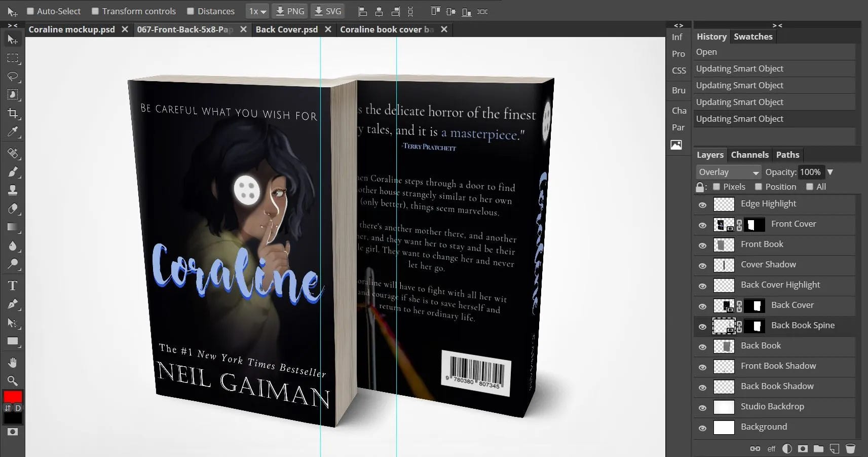The height and width of the screenshot is (457, 868).
Task: Click the black background color swatch
Action: pos(13,418)
